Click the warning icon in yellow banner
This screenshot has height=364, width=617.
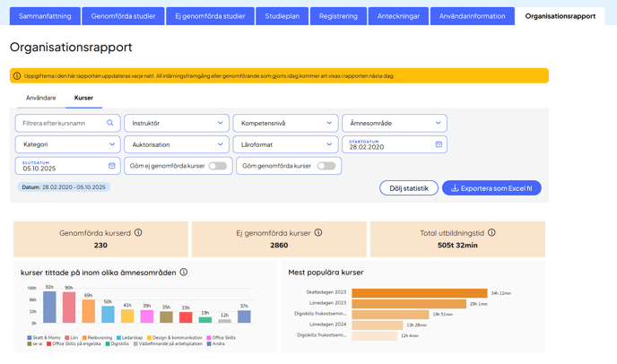click(x=17, y=76)
